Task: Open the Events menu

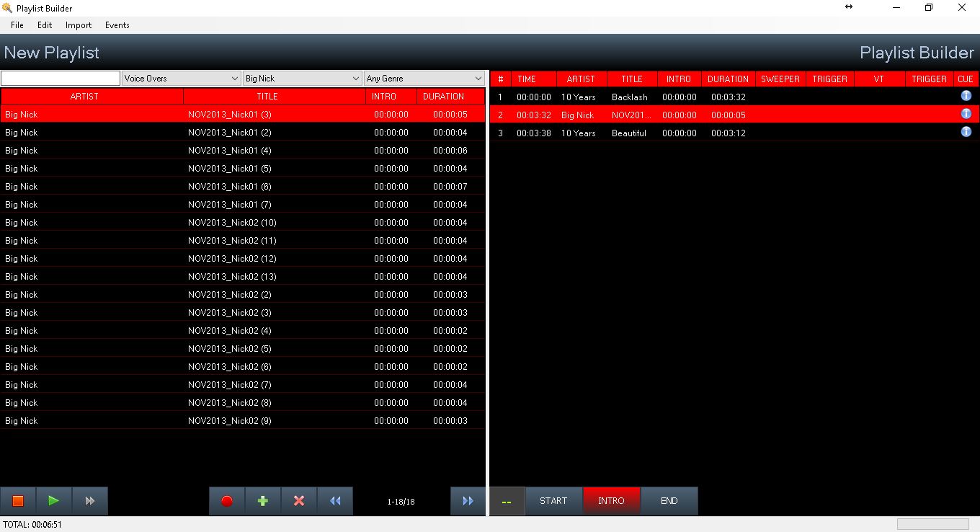Action: [117, 25]
